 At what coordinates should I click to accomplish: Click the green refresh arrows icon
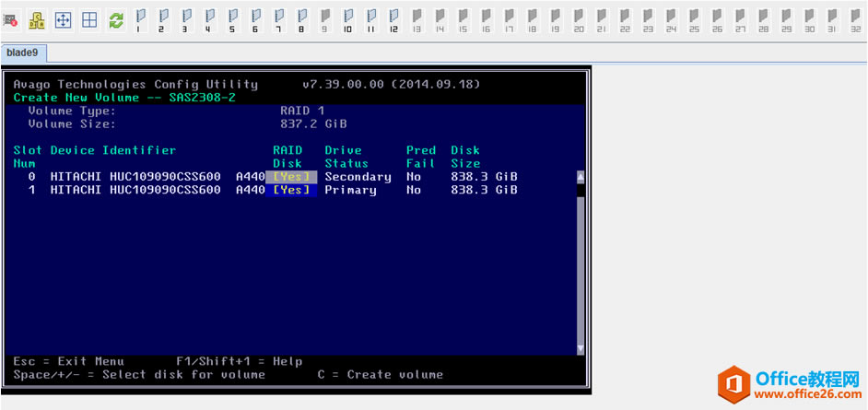click(116, 20)
